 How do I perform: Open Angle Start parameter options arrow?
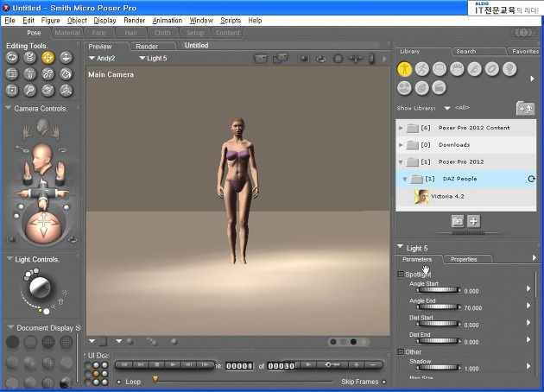point(528,288)
